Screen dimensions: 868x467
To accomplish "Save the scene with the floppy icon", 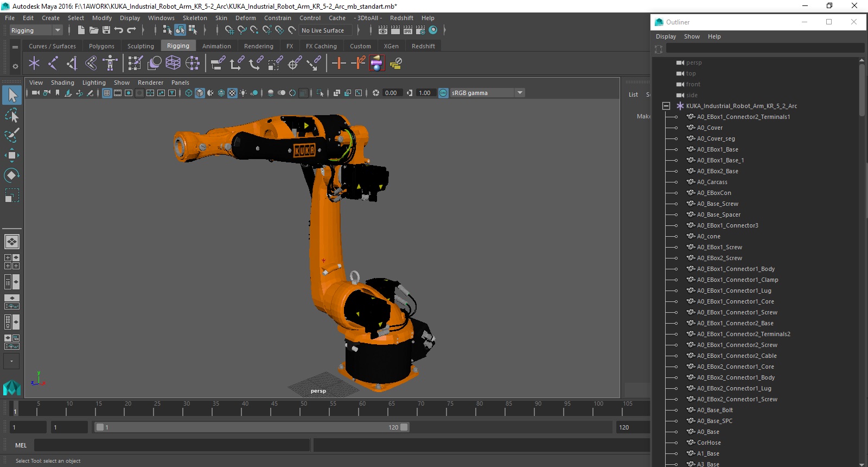I will 106,30.
